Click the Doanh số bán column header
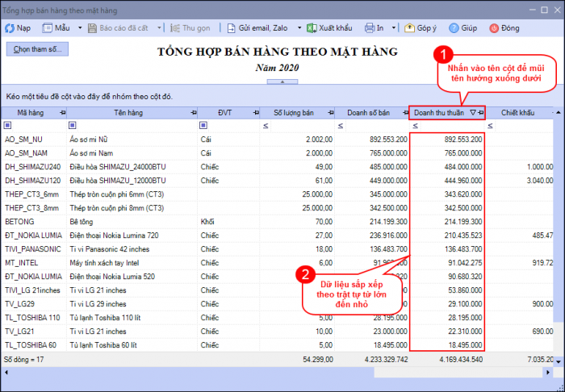The image size is (565, 392). point(367,113)
